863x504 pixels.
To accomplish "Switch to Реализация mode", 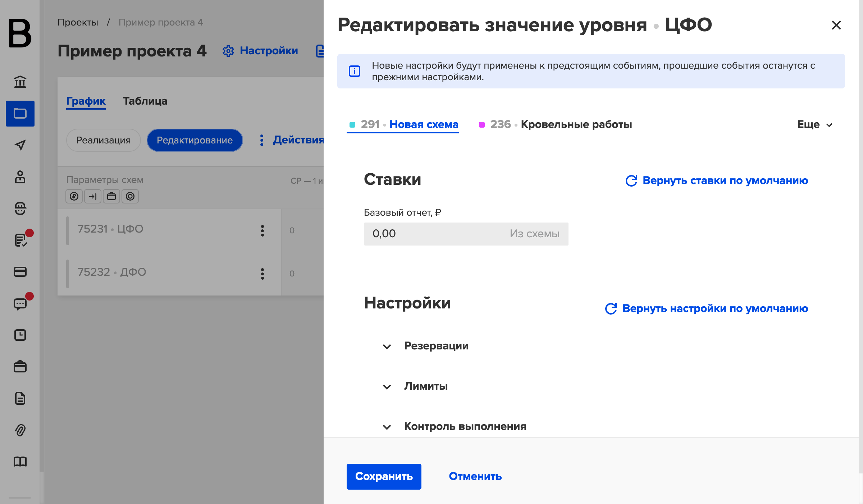I will pos(104,140).
